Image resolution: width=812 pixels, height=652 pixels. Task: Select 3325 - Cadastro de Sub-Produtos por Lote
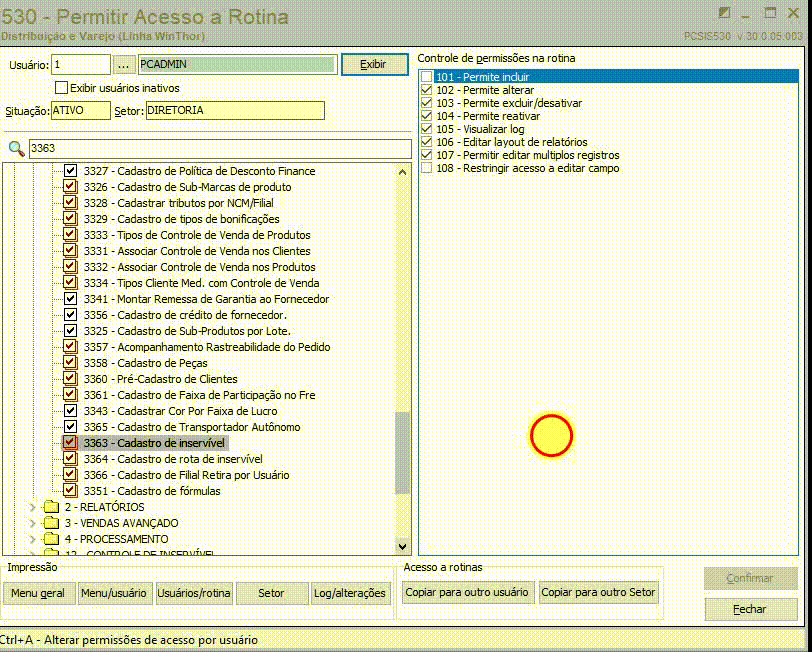tap(187, 331)
